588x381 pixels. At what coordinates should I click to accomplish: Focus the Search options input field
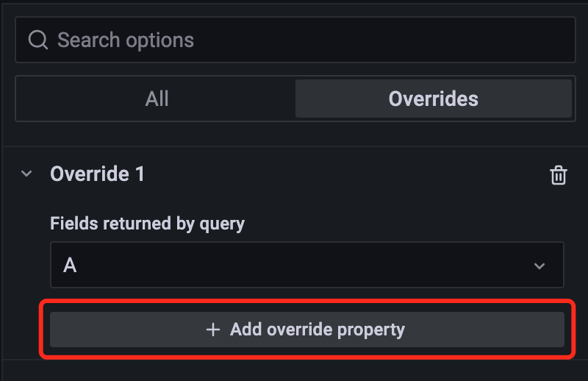[294, 40]
